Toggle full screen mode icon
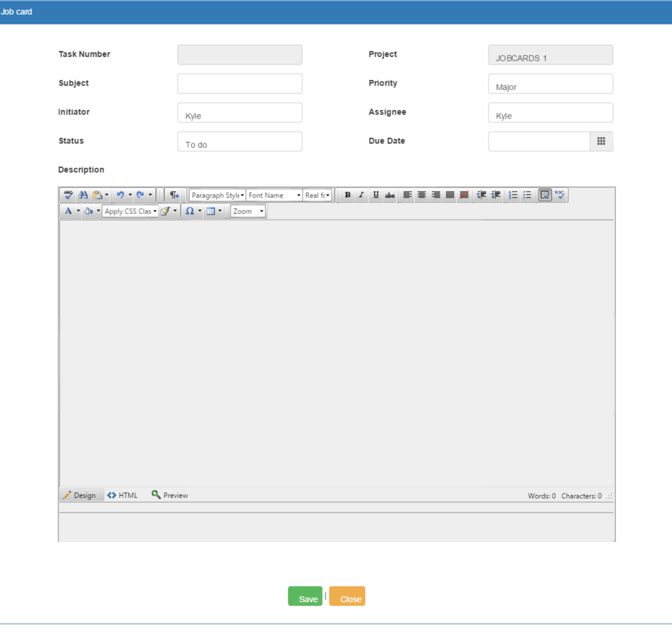The height and width of the screenshot is (636, 672). 545,195
